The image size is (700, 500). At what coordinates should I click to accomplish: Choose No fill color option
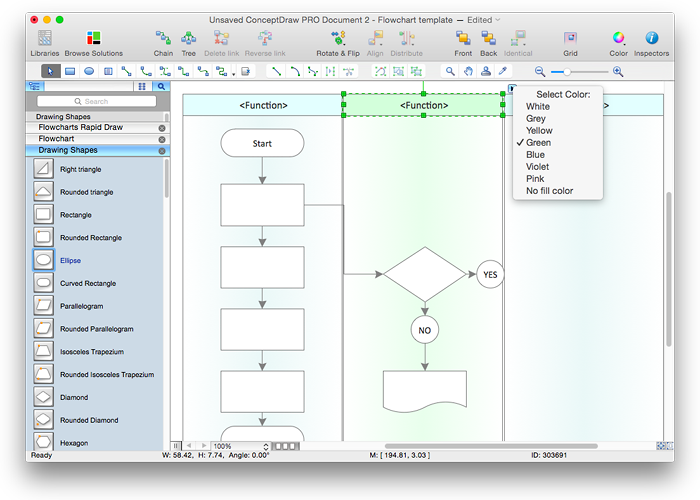coord(558,191)
